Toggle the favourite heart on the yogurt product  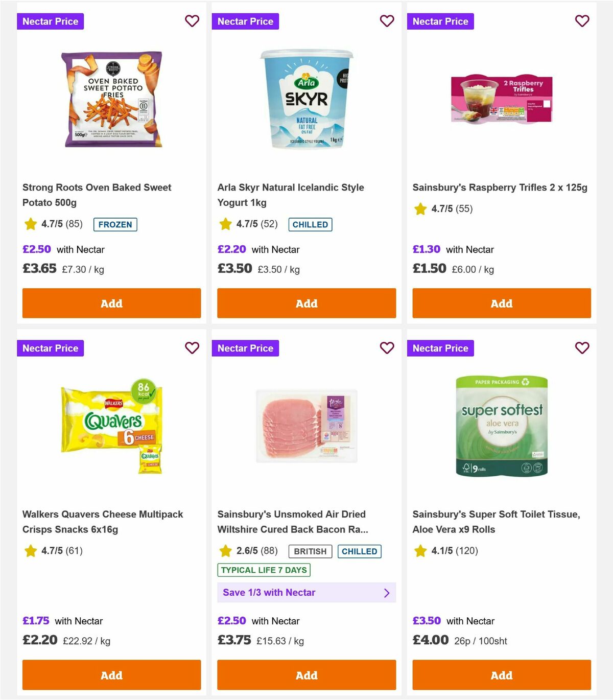(387, 21)
